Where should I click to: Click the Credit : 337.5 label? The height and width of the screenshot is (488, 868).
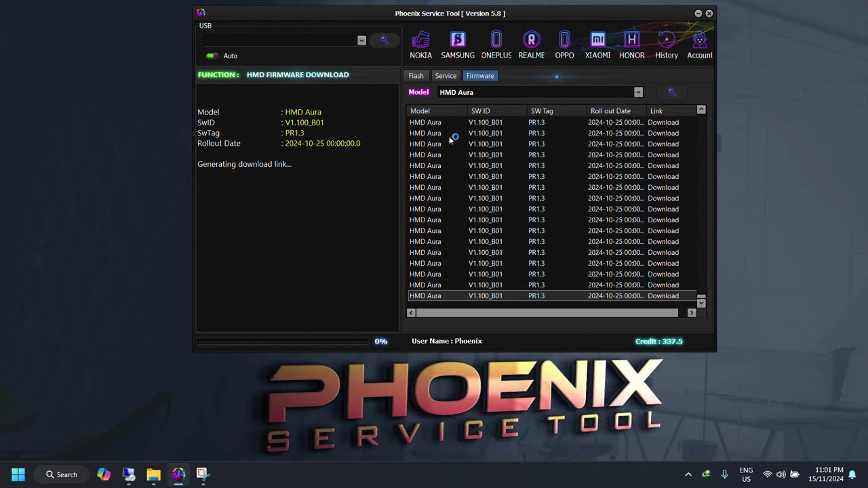click(659, 342)
